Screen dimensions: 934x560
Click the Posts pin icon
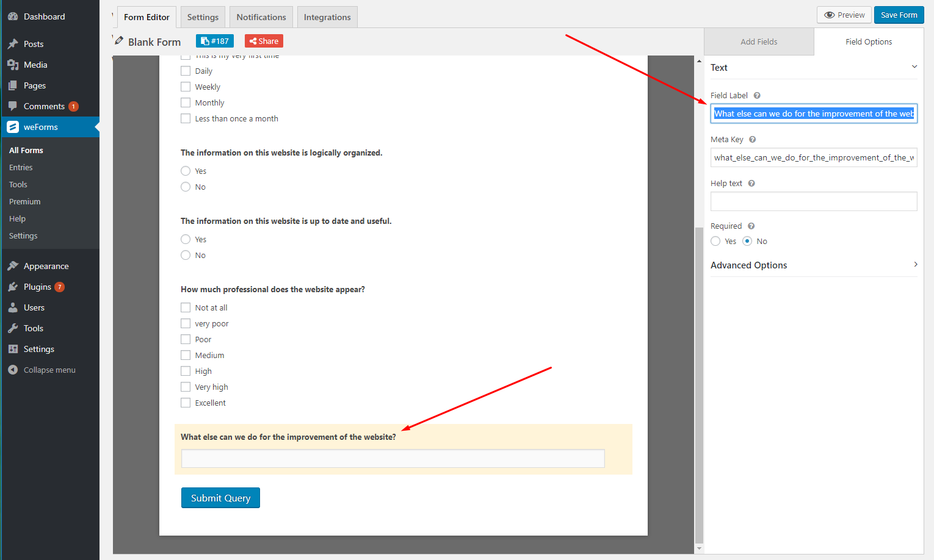[x=13, y=44]
